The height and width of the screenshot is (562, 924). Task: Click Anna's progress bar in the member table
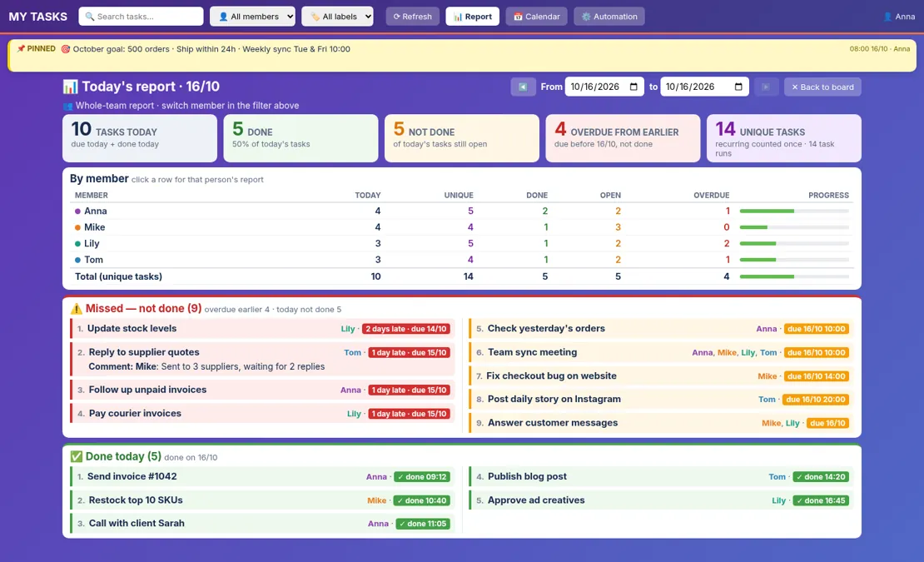click(x=794, y=211)
